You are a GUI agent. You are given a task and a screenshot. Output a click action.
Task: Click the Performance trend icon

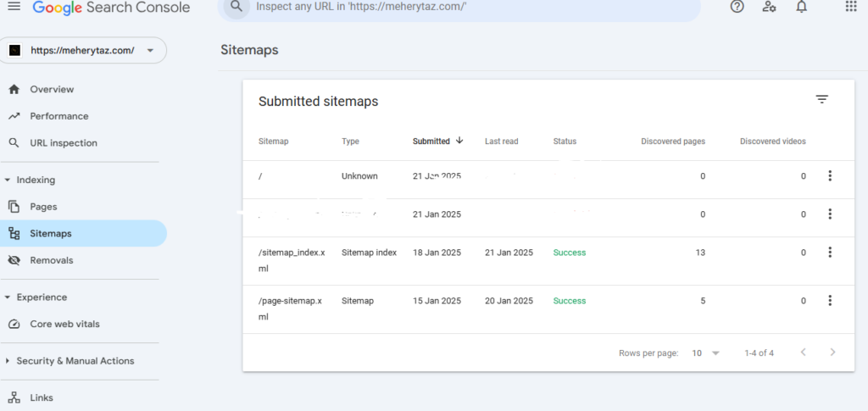(14, 116)
